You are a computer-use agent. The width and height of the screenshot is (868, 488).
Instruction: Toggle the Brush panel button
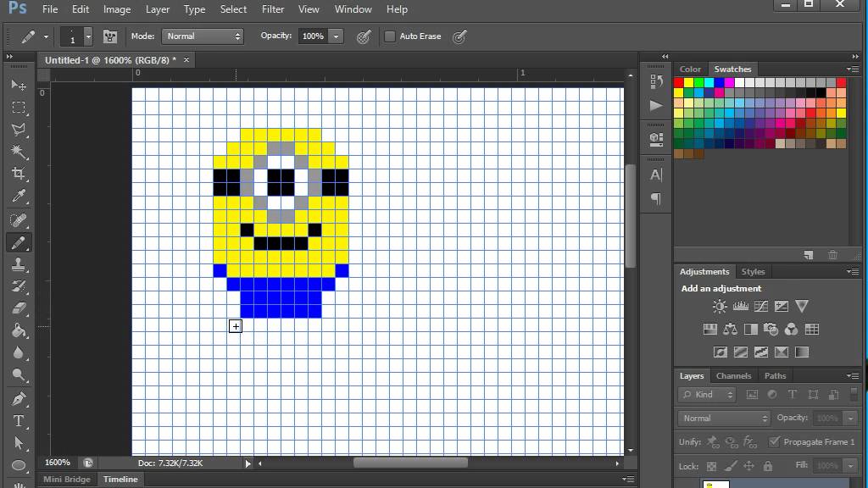pos(110,36)
